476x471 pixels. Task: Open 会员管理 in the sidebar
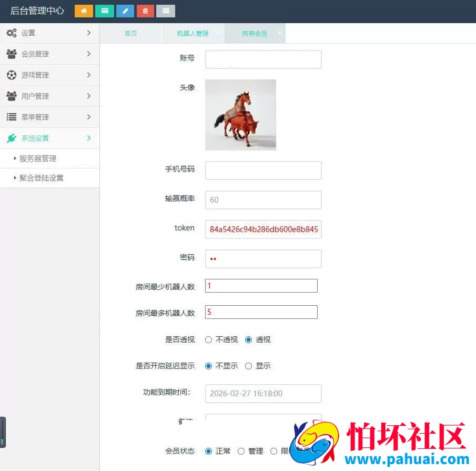(x=50, y=54)
